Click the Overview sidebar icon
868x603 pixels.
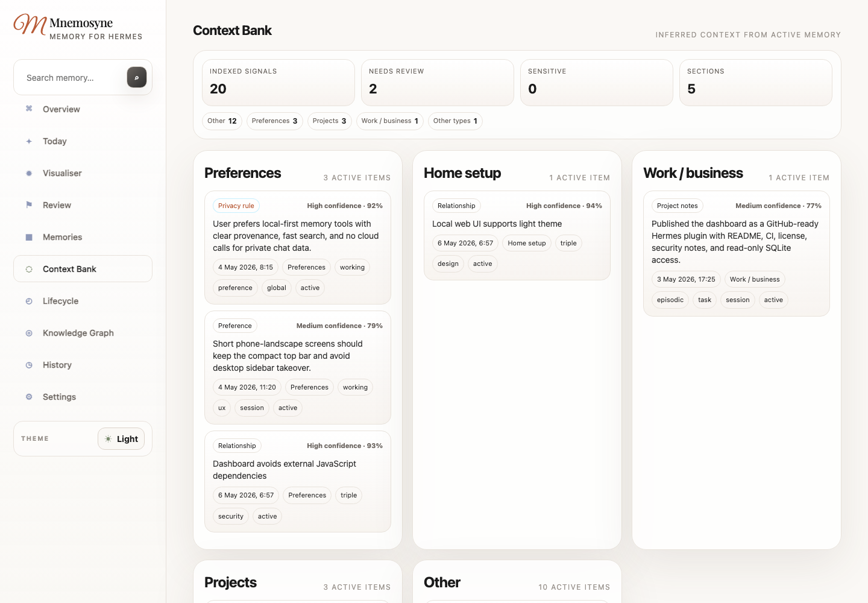pos(29,109)
